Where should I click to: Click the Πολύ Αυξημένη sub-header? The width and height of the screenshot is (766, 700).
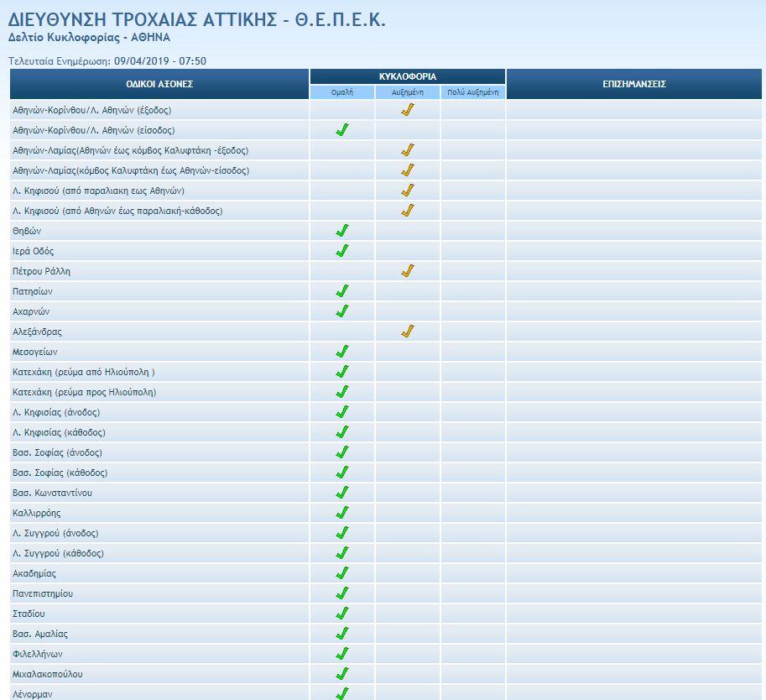[x=473, y=92]
